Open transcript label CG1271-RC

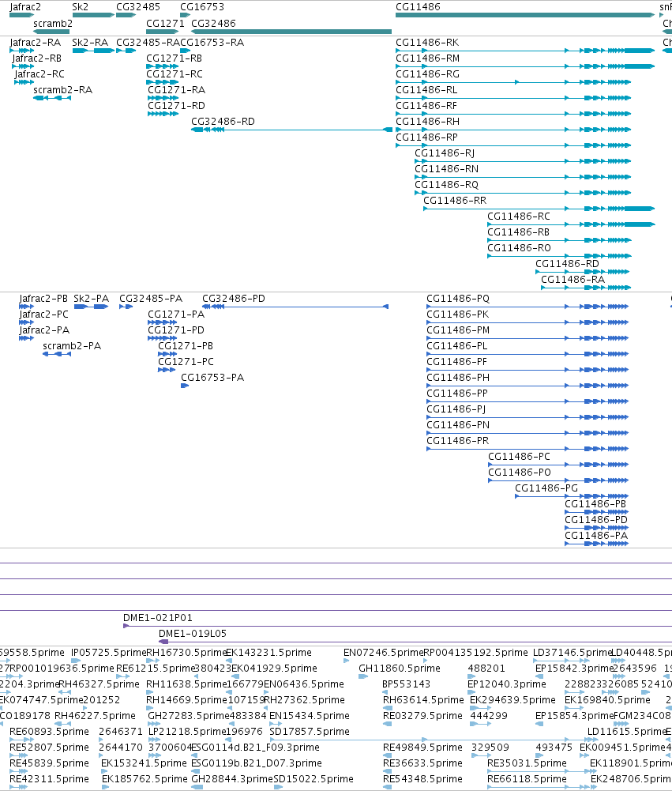[x=175, y=74]
